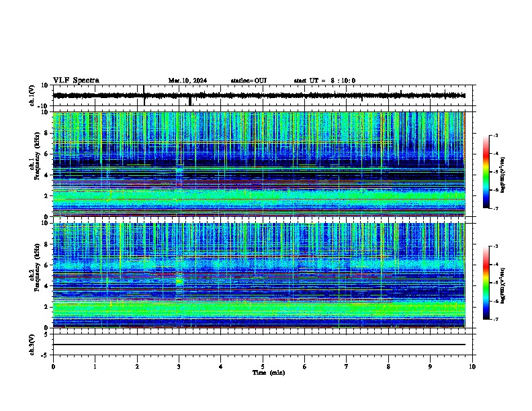This screenshot has height=411, width=532.
Task: Click the "VLF Spectra" title text
Action: pos(76,81)
